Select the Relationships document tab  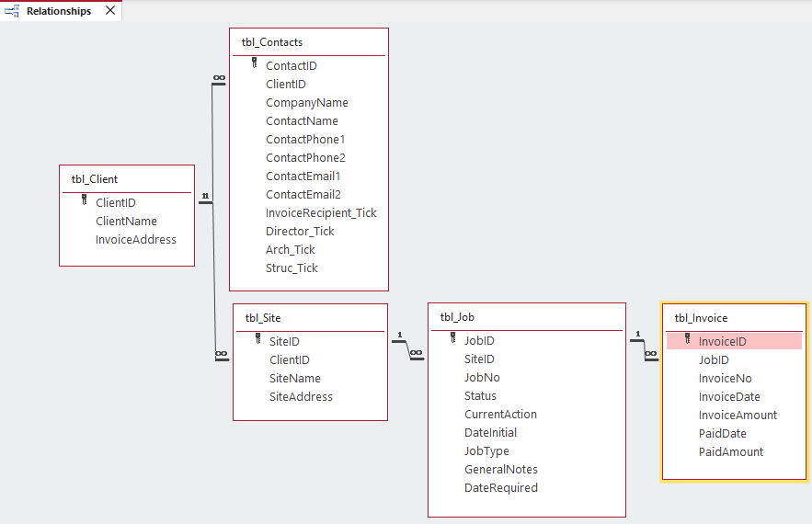click(x=59, y=11)
